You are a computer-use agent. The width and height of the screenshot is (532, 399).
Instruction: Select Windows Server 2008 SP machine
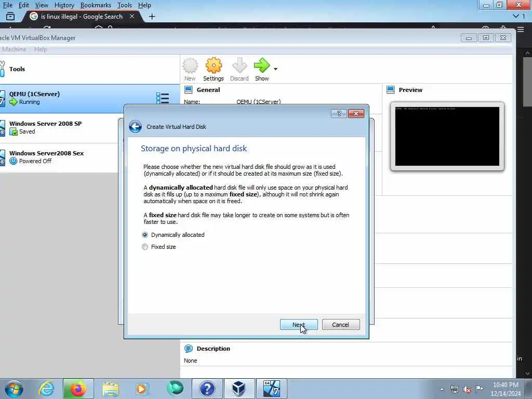click(59, 128)
